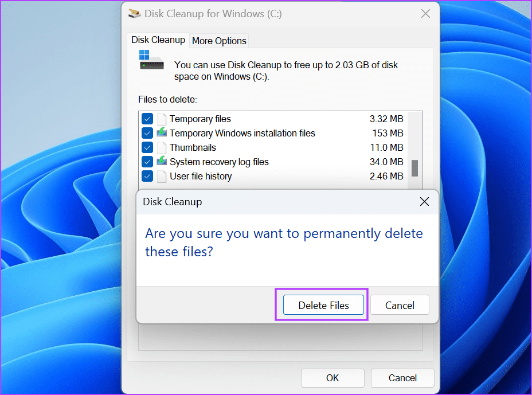
Task: Select 'System recovery log files' row text
Action: (219, 162)
